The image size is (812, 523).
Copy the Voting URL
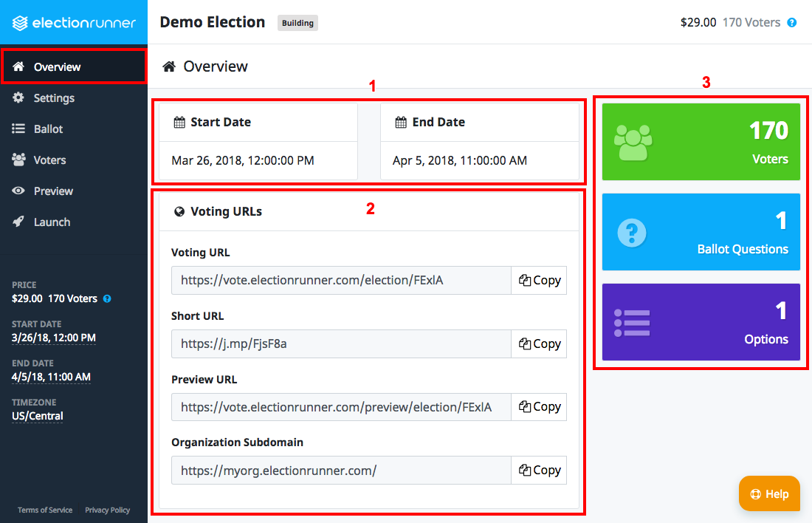(x=539, y=281)
